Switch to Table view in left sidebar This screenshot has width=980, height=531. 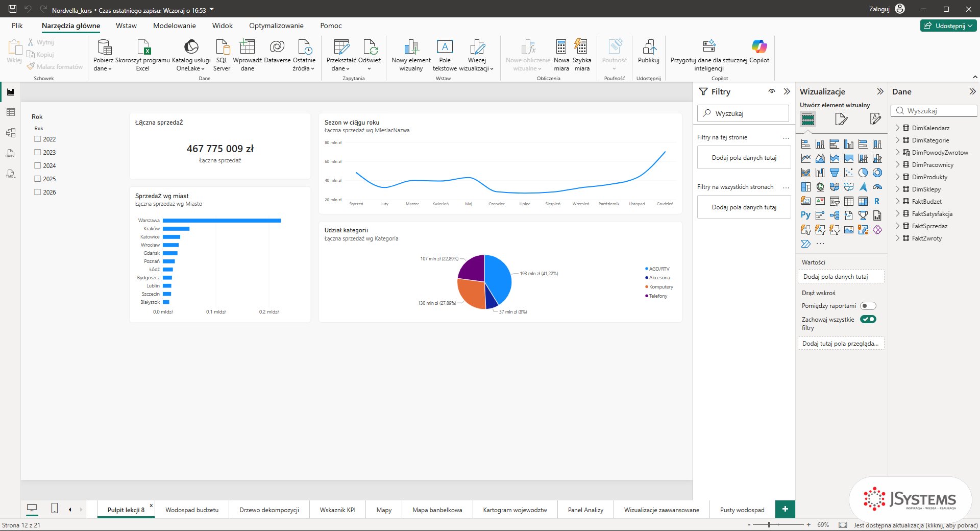(11, 112)
